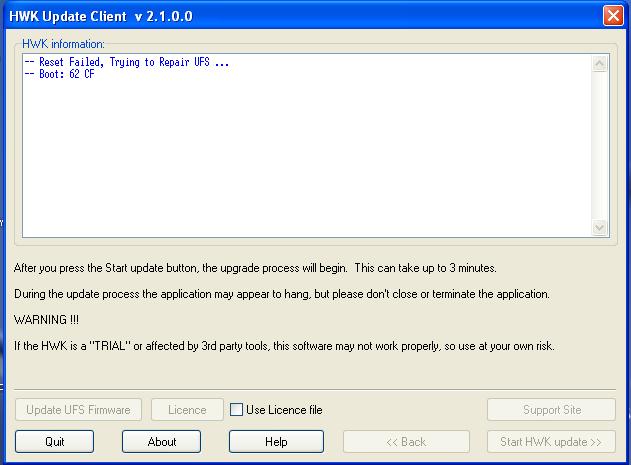Click the Licence button

(x=187, y=409)
